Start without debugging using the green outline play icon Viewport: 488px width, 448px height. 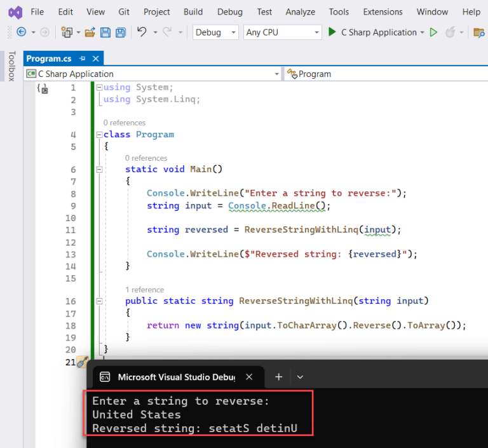(x=433, y=32)
